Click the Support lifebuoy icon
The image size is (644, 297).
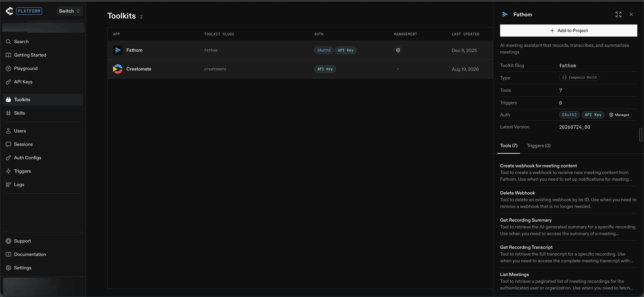[x=9, y=241]
